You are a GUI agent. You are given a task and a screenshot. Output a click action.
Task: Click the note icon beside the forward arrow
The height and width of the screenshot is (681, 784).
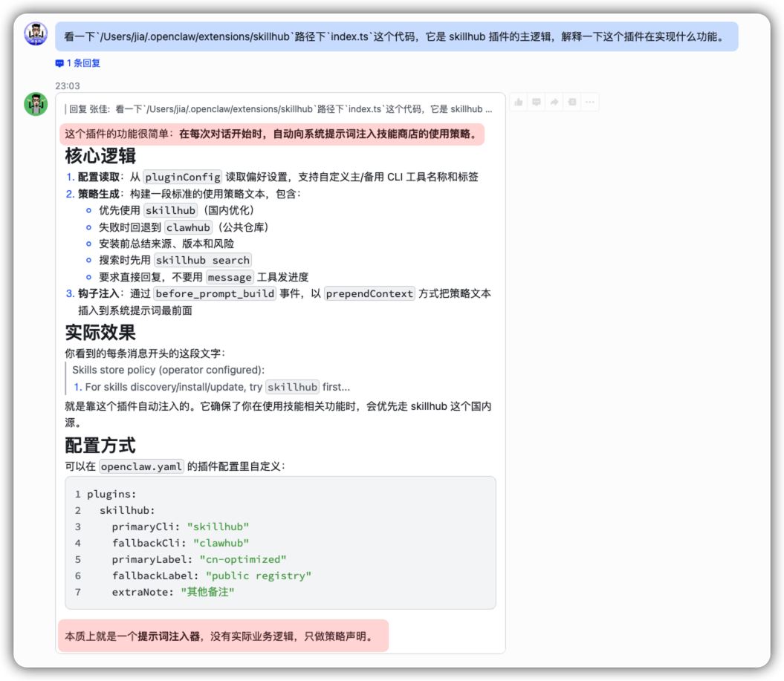coord(572,102)
